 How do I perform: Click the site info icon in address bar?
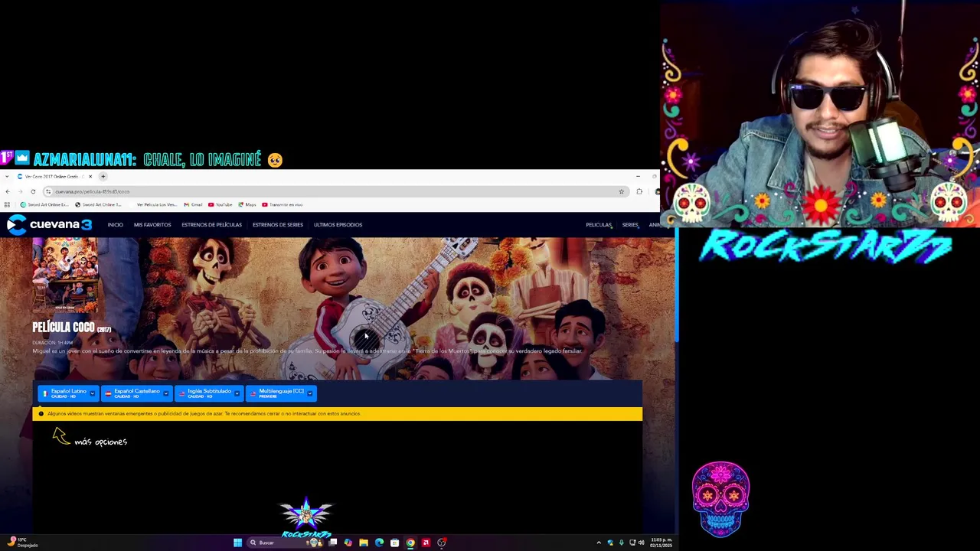click(x=48, y=191)
